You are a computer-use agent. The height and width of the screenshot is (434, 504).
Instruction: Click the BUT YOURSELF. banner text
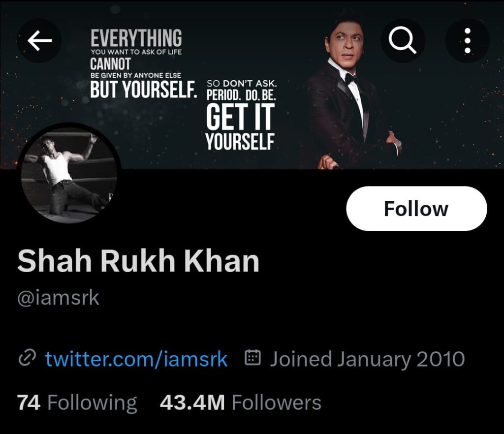click(x=143, y=89)
